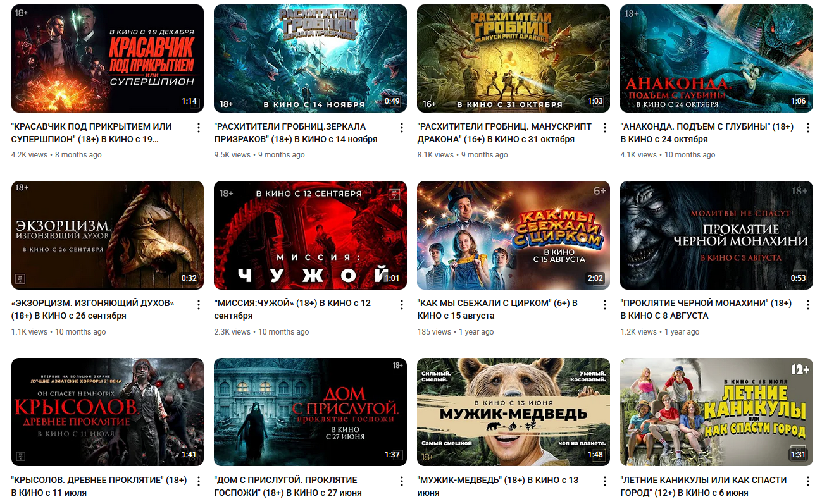Play the "КРАСАВЧИК ПОД ПРИКРЫТИЕМ" trailer thumbnail
The image size is (822, 504).
pos(108,59)
